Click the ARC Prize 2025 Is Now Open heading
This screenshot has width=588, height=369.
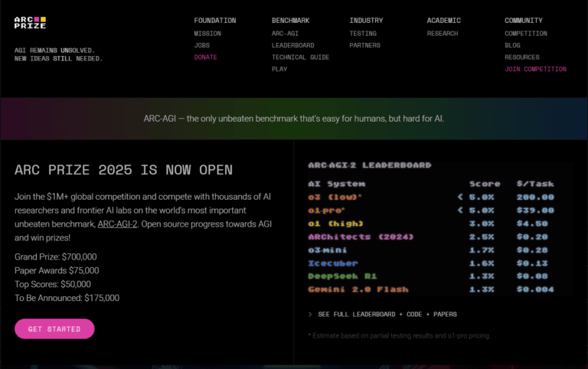[123, 170]
